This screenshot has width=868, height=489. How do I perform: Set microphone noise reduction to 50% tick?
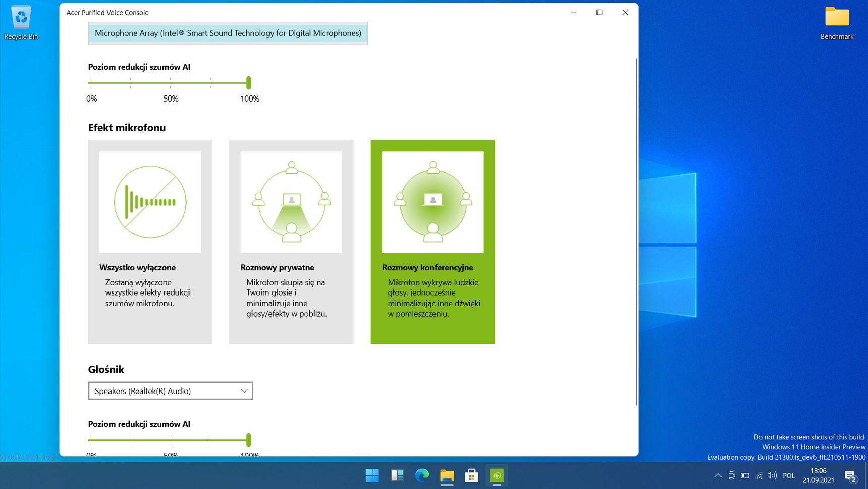170,83
